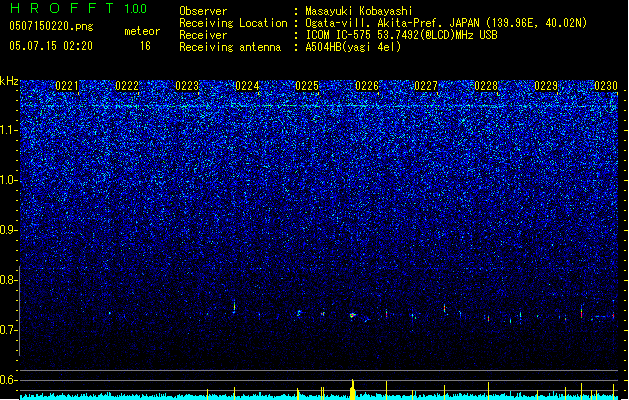Click the date stamp 05.07.15 02:20
This screenshot has height=400, width=629.
pyautogui.click(x=51, y=46)
